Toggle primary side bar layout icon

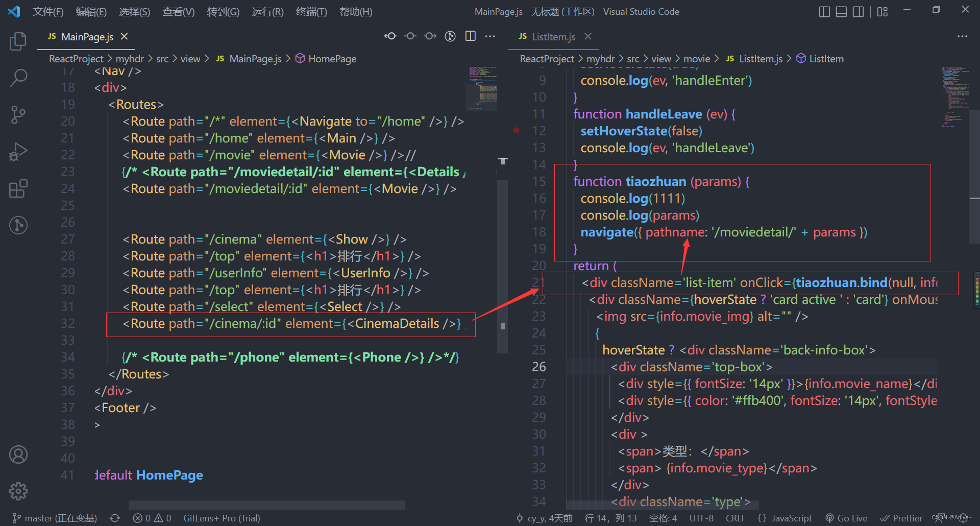tap(824, 12)
